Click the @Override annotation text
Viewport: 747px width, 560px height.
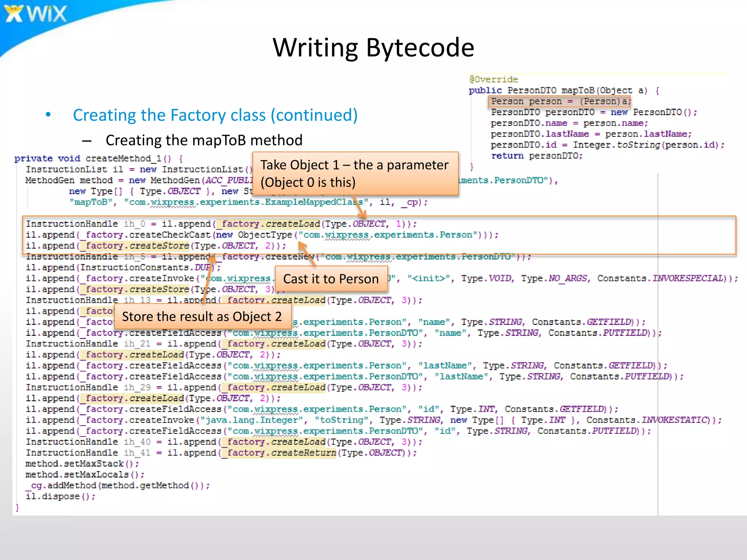click(x=494, y=79)
